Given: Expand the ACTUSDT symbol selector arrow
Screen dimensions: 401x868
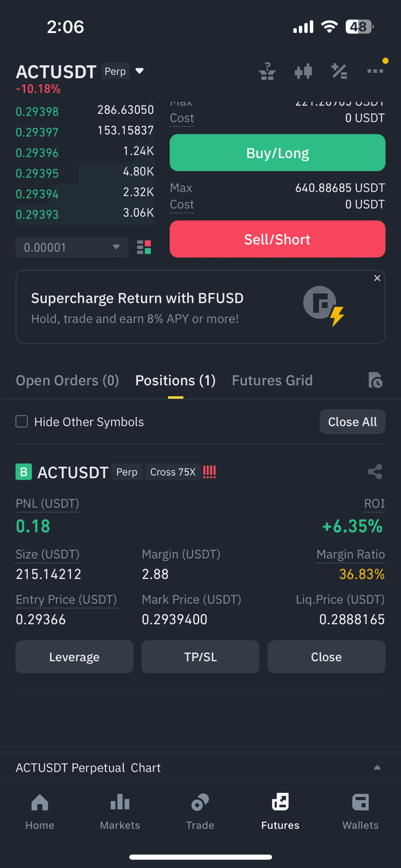Looking at the screenshot, I should [x=139, y=71].
